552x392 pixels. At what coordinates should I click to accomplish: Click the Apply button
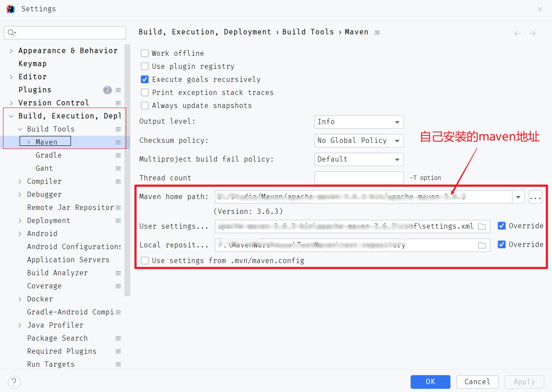click(x=524, y=382)
